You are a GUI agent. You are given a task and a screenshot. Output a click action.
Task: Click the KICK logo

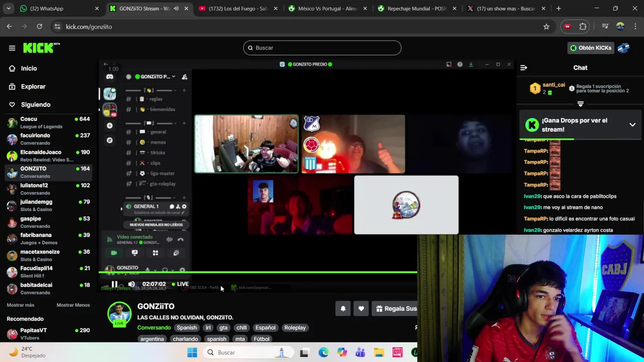[x=41, y=48]
